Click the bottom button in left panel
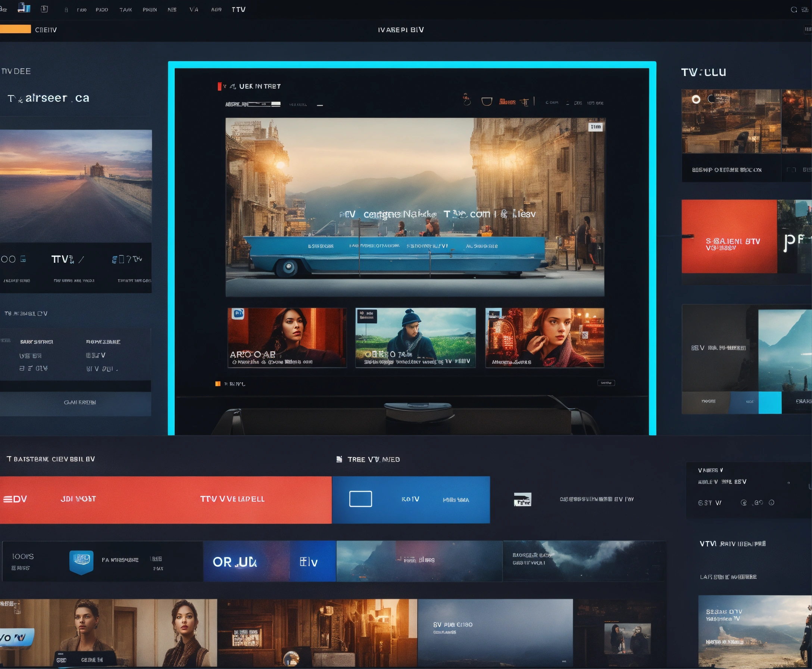 [80, 402]
